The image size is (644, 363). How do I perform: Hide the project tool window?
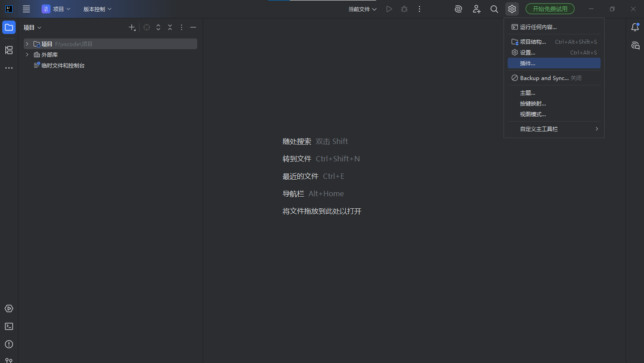click(x=193, y=27)
